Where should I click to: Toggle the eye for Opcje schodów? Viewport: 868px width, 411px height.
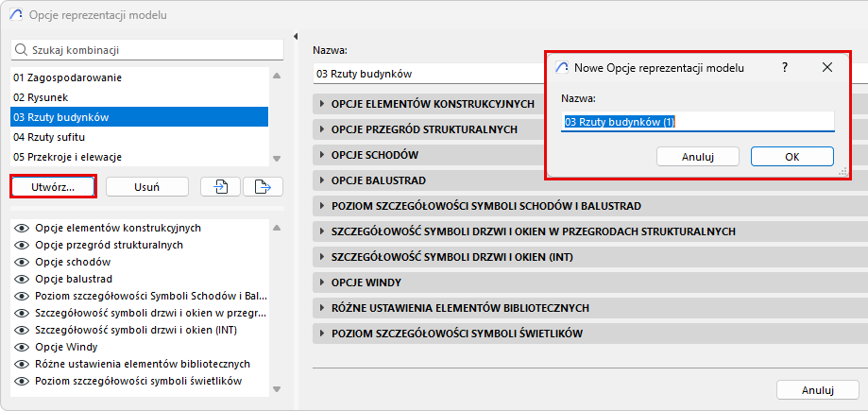point(23,262)
